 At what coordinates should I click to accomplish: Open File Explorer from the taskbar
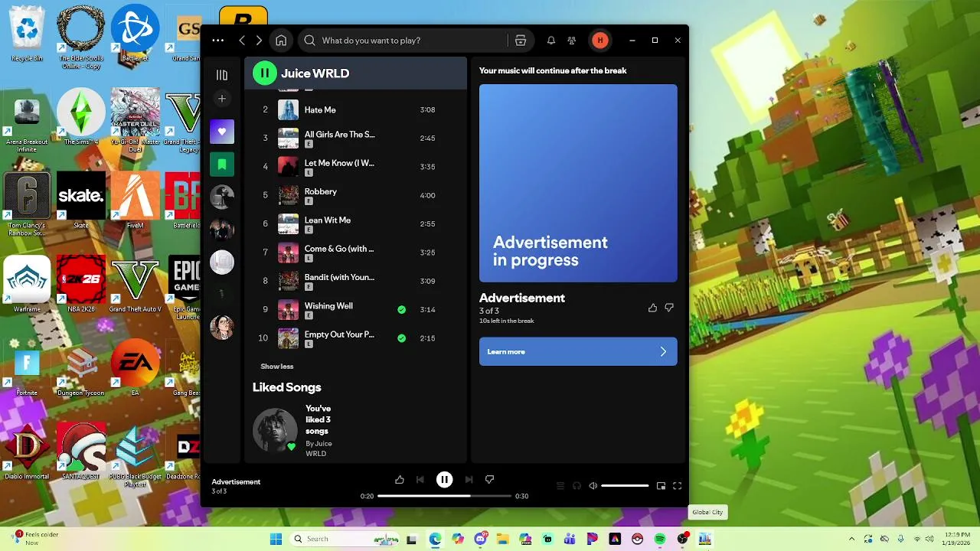pyautogui.click(x=502, y=539)
